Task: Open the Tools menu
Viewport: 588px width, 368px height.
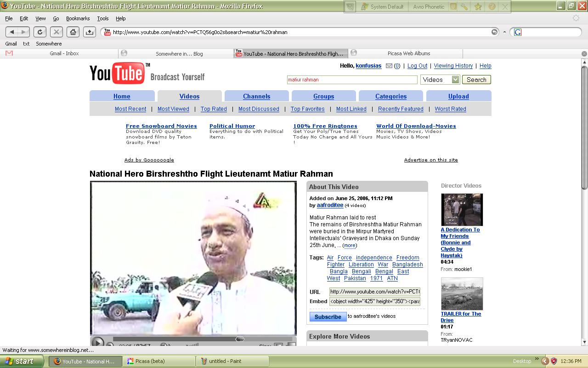Action: [x=103, y=18]
